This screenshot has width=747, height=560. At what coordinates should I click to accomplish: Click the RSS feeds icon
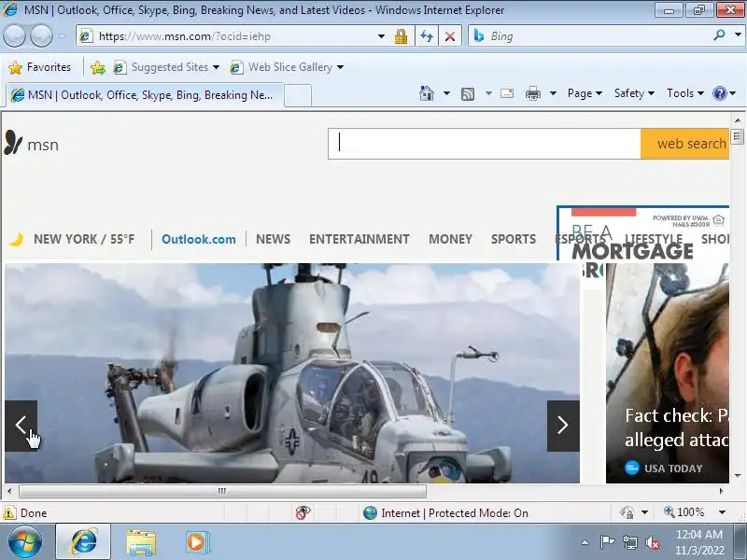[468, 94]
